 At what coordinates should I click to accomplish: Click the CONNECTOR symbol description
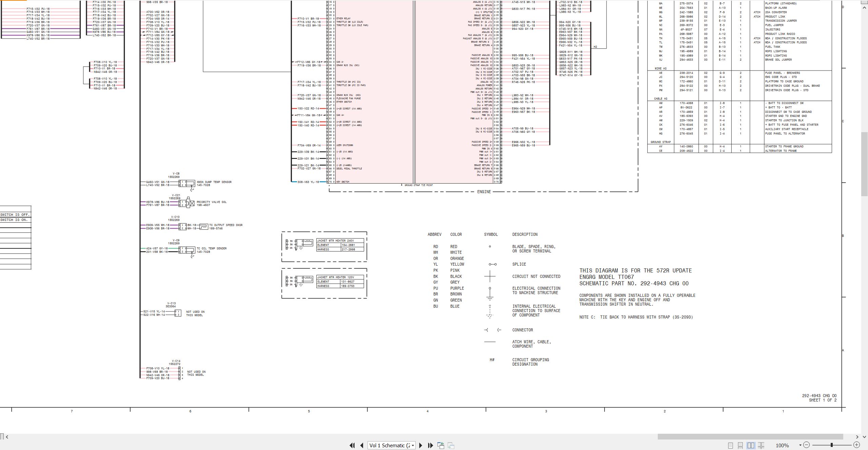click(522, 330)
